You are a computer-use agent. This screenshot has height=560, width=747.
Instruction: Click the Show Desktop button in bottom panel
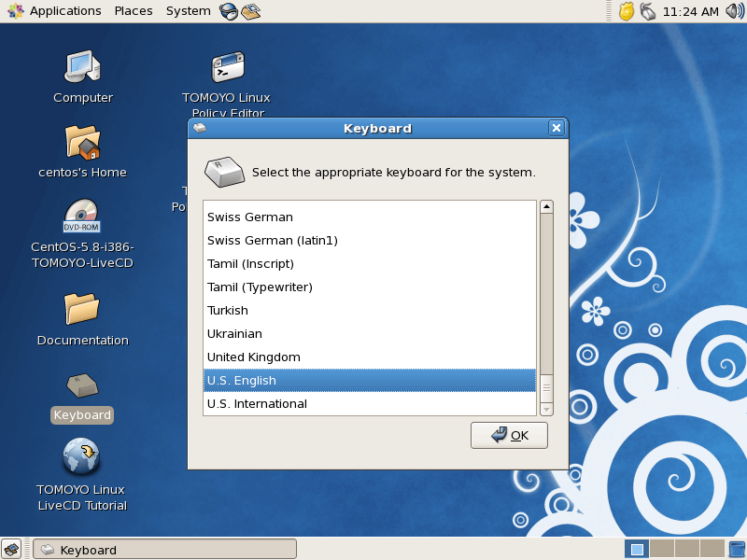click(x=11, y=549)
